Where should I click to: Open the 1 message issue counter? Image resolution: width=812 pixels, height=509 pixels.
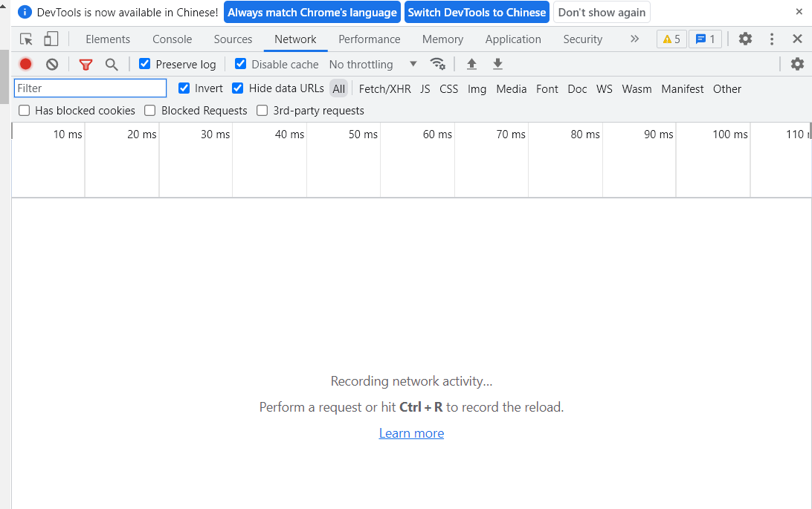tap(706, 39)
